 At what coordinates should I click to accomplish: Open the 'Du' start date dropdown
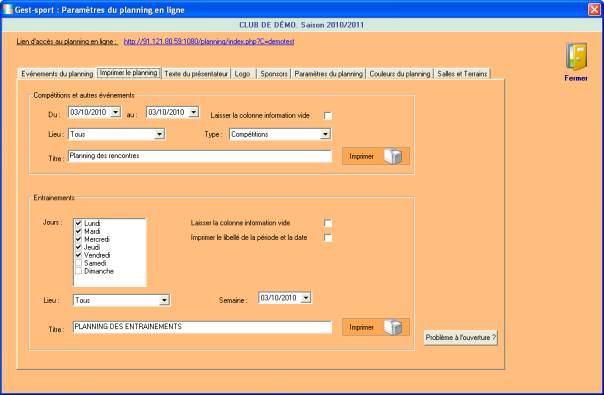tap(115, 112)
